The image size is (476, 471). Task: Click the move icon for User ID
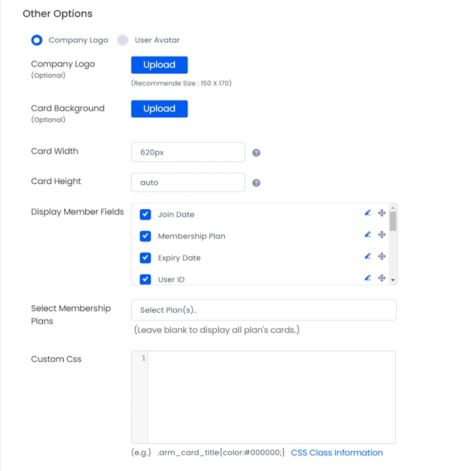tap(381, 278)
